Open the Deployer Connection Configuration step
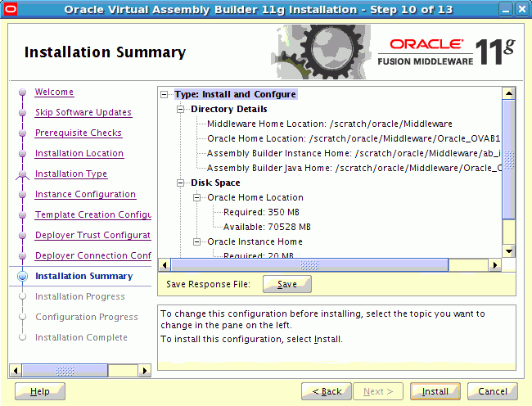532x406 pixels. click(93, 255)
